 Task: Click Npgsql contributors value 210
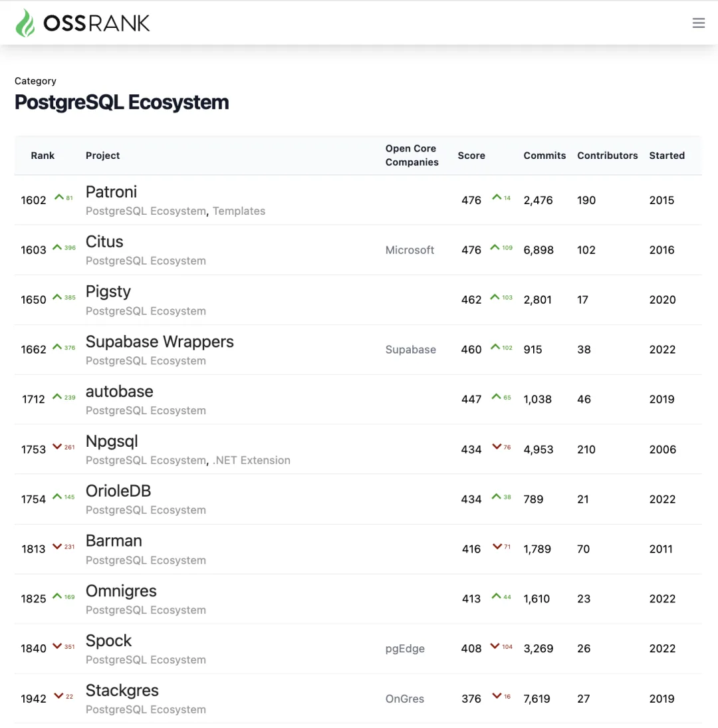pos(586,449)
